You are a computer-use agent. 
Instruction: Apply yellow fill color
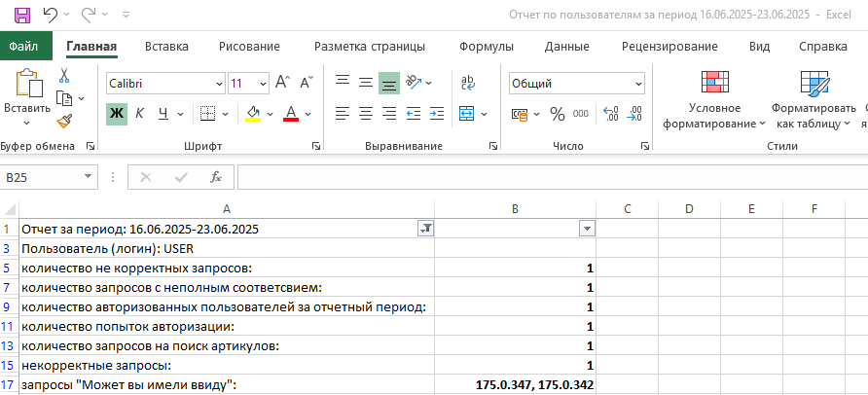click(253, 114)
